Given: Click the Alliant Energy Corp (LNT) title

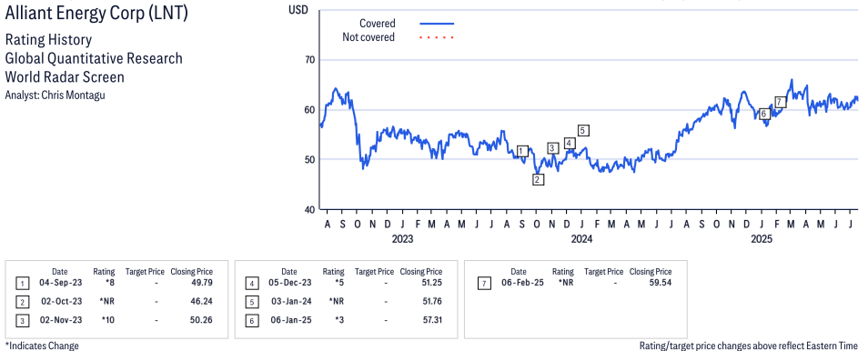Looking at the screenshot, I should coord(96,14).
